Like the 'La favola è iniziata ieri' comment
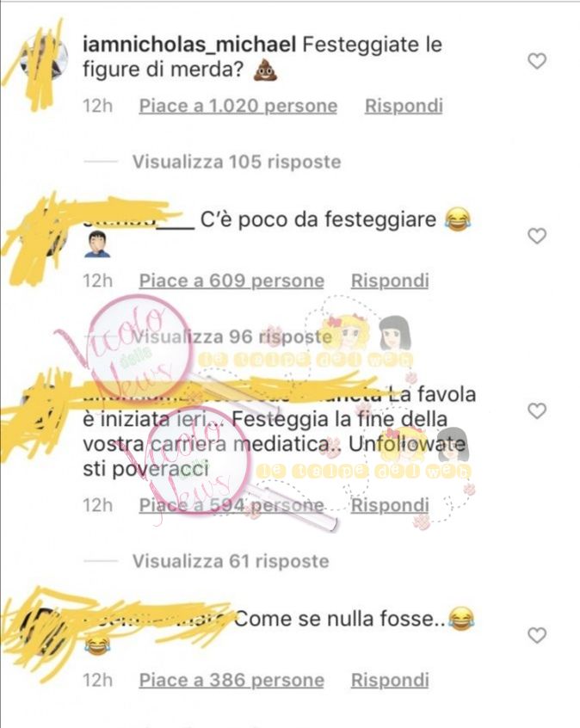The image size is (580, 728). (x=537, y=410)
